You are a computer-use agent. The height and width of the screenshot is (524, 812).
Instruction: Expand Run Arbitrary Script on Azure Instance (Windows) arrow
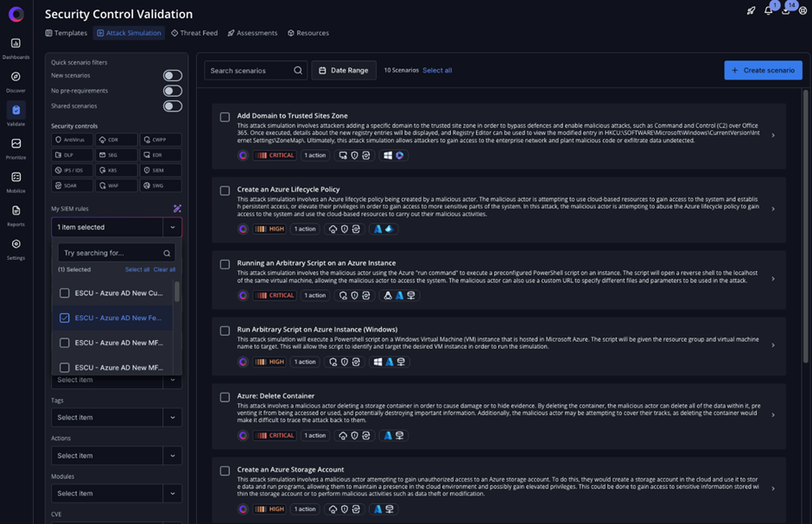click(x=773, y=345)
